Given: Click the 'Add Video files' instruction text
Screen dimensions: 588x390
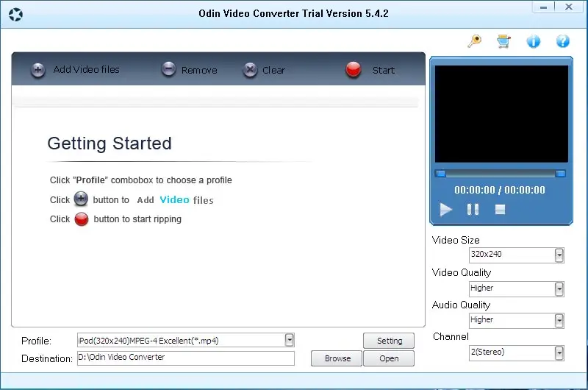Looking at the screenshot, I should [175, 200].
